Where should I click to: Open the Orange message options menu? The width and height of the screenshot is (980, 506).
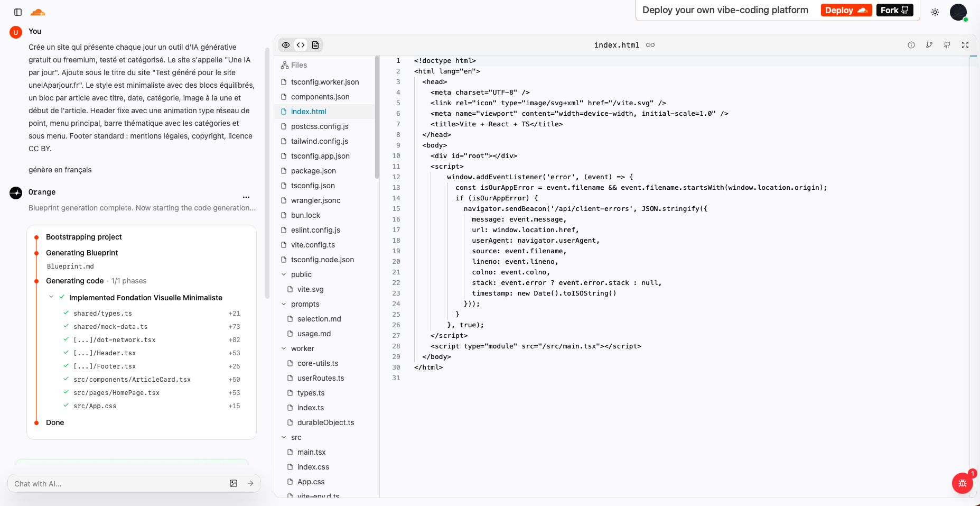coord(246,197)
